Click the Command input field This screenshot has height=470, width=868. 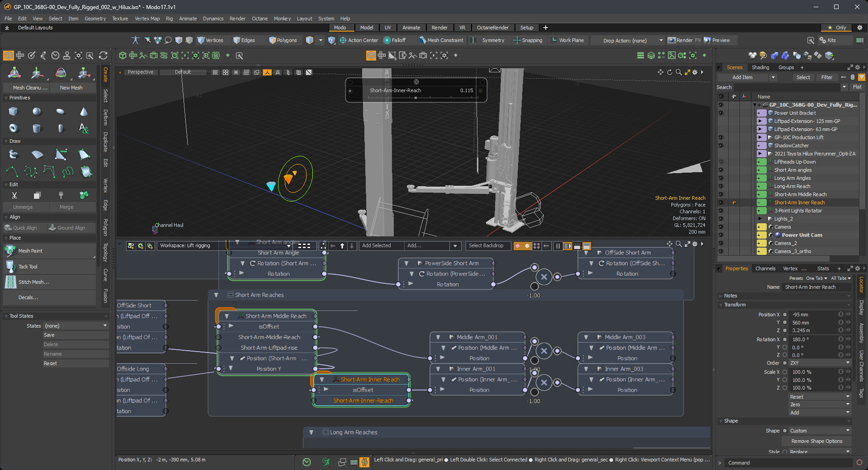pos(789,463)
